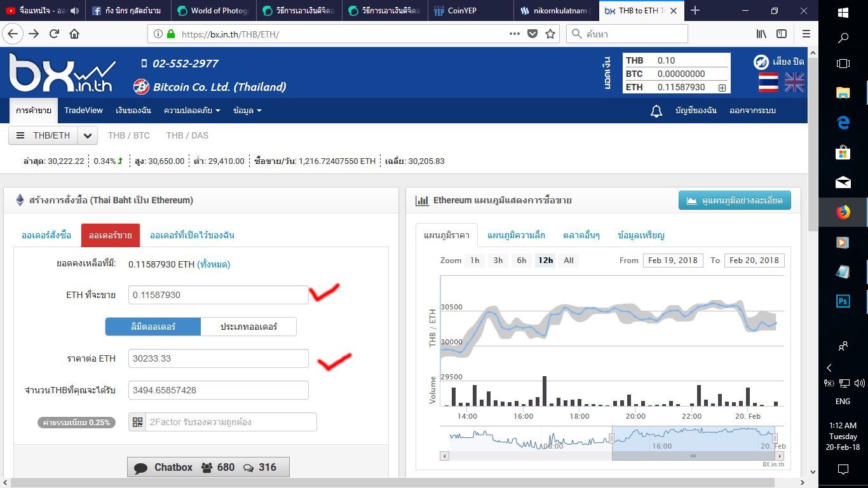Screen dimensions: 868x488
Task: Click ทั้งหมด to sell all ETH
Action: [214, 264]
